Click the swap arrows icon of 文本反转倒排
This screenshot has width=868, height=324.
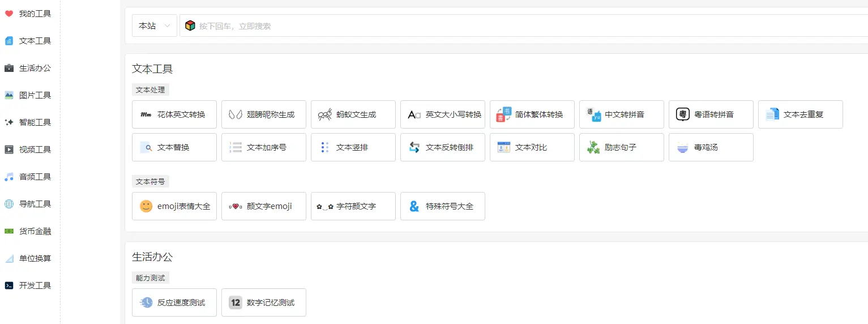click(414, 147)
